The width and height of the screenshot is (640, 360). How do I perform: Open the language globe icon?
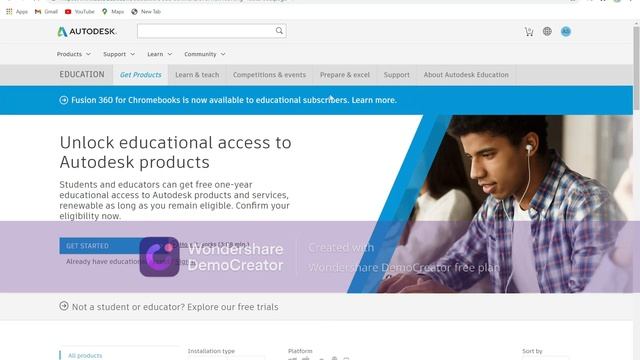pos(547,31)
